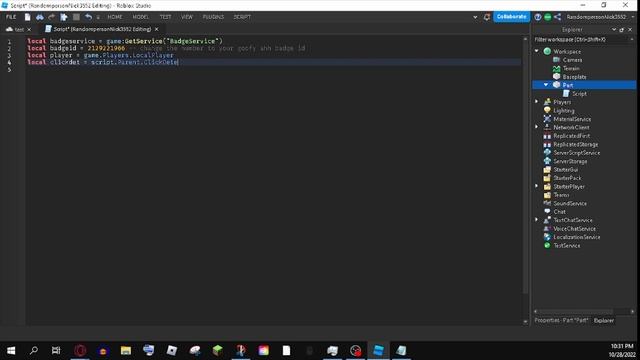Open the RandompersonNick3552 account dropdown

point(600,17)
